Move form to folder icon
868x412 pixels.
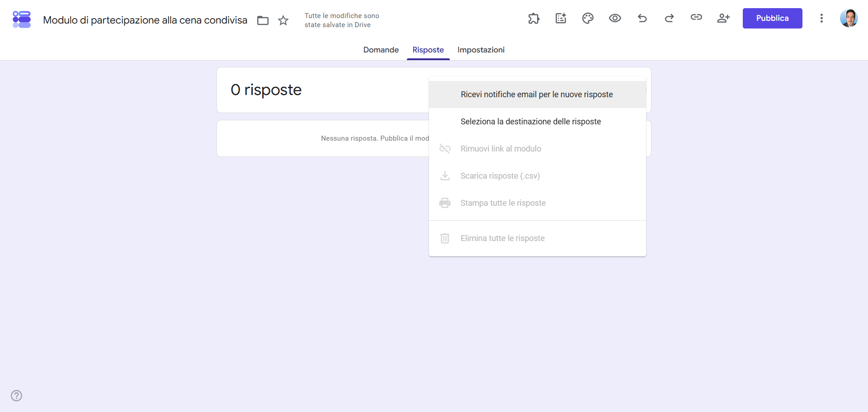coord(263,20)
